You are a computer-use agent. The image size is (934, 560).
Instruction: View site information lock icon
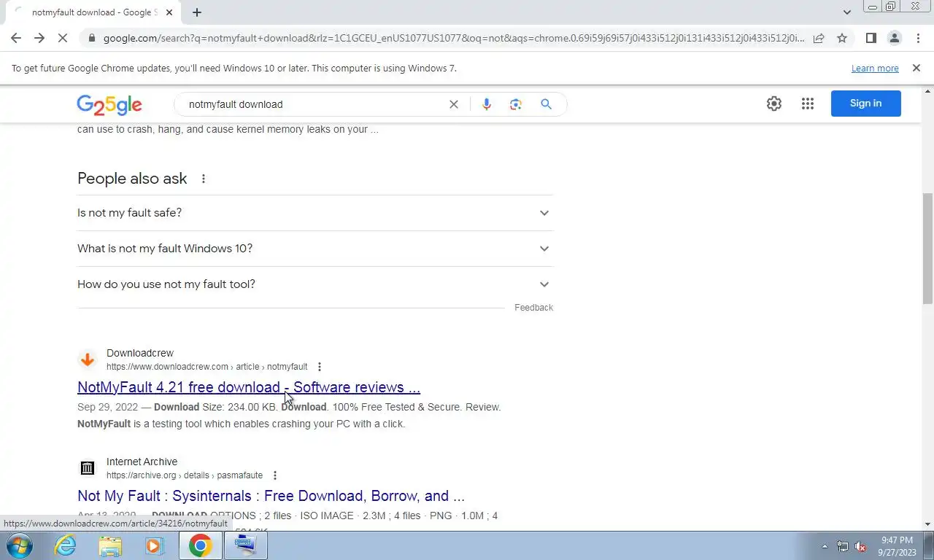(x=91, y=38)
